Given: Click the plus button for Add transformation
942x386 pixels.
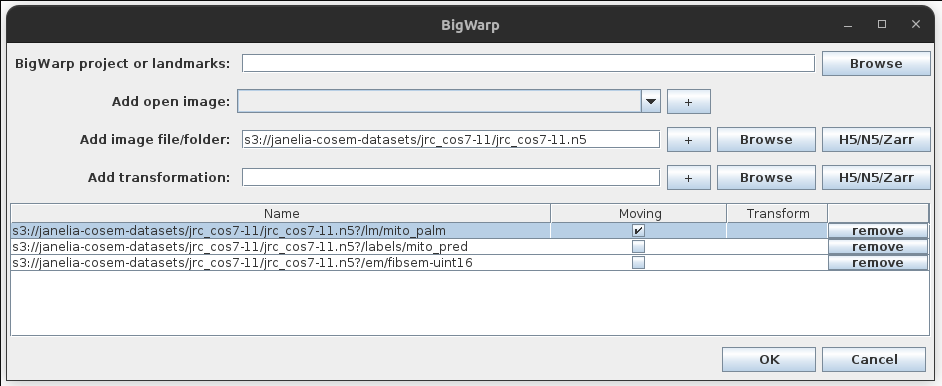Looking at the screenshot, I should pos(688,178).
